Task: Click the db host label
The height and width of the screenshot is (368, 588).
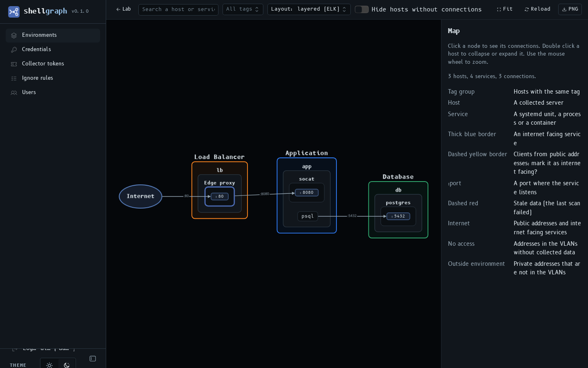Action: coord(398,190)
